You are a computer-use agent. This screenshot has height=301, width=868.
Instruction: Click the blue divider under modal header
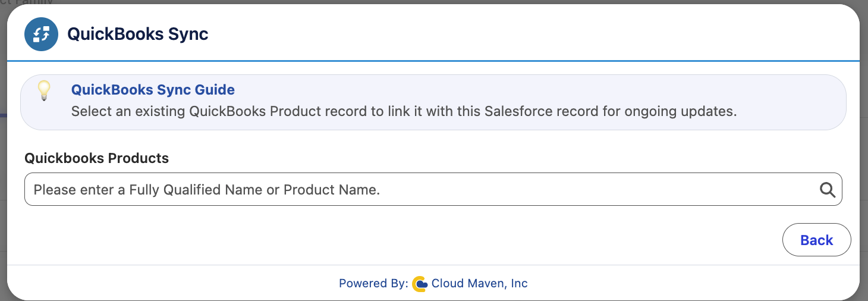433,61
